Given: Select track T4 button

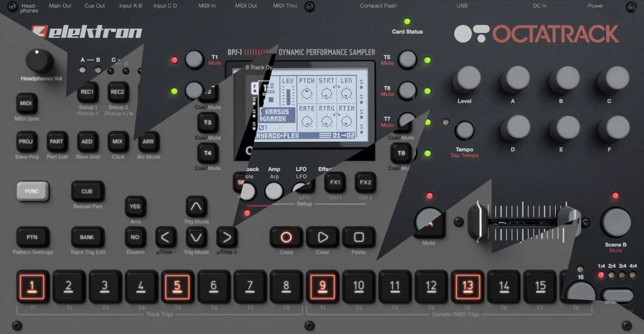Looking at the screenshot, I should pyautogui.click(x=207, y=153).
